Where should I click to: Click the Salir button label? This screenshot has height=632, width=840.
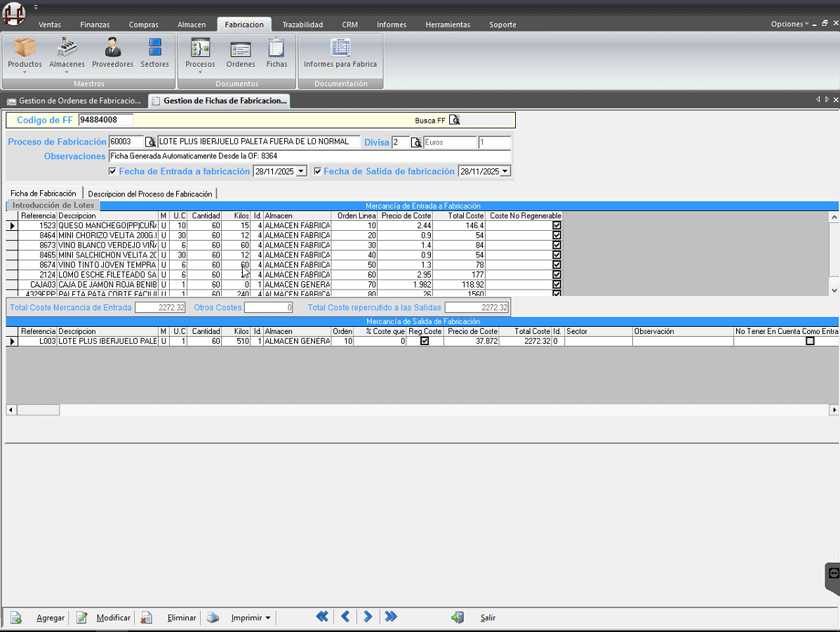pos(488,618)
